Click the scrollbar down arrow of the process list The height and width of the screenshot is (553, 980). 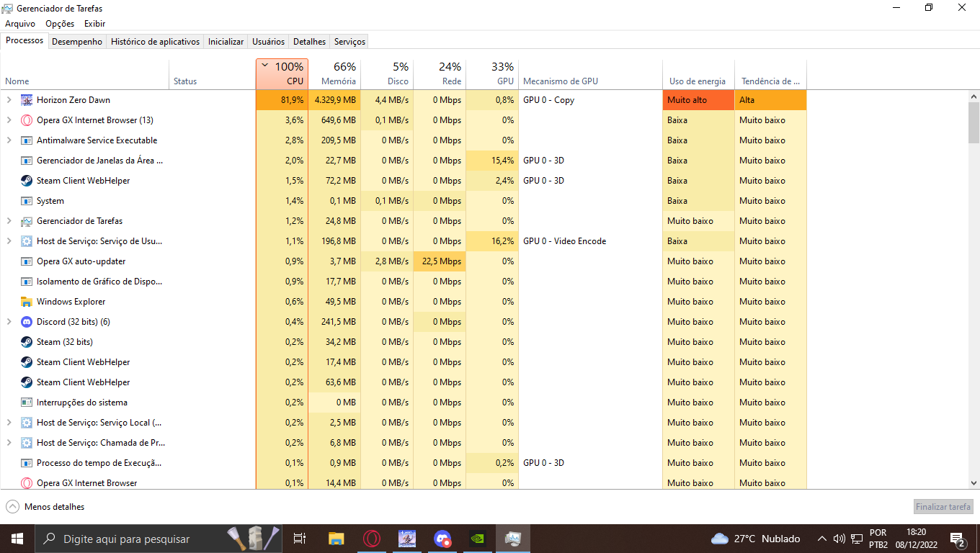point(974,483)
